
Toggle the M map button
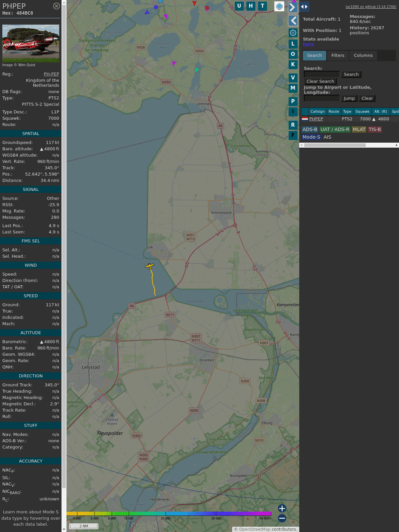pyautogui.click(x=293, y=88)
